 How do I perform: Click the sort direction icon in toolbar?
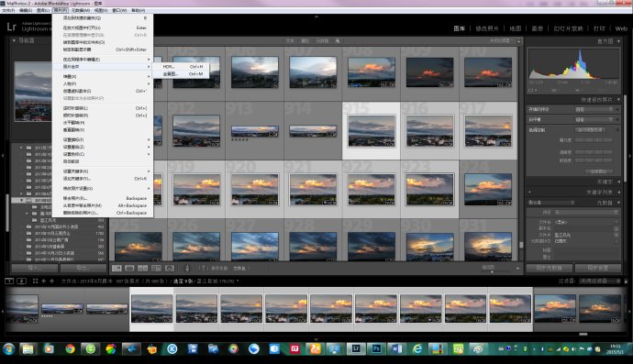point(203,269)
